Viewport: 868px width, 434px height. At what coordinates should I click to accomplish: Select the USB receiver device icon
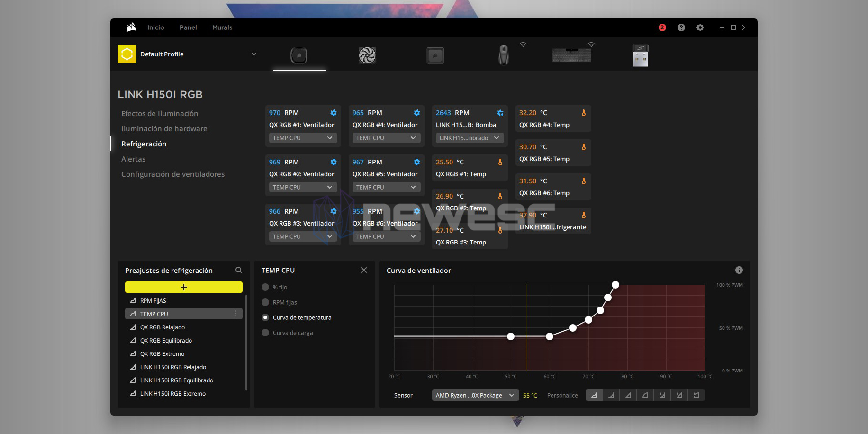tap(640, 55)
